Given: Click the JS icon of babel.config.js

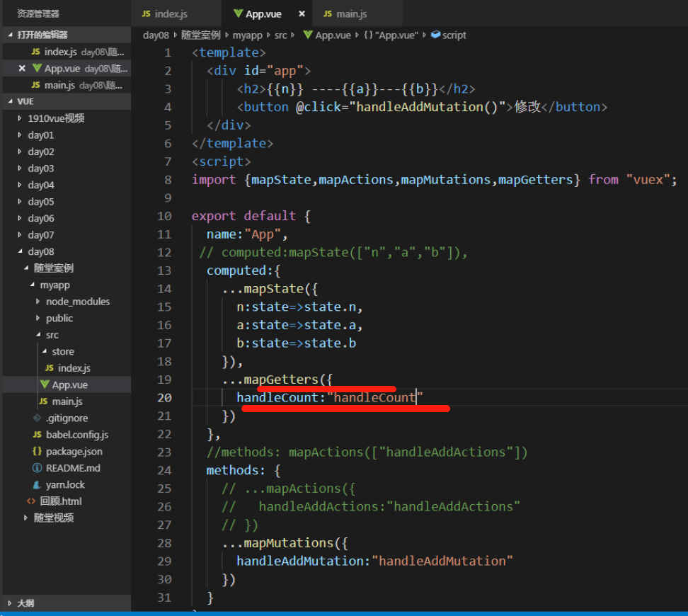Looking at the screenshot, I should [x=38, y=435].
